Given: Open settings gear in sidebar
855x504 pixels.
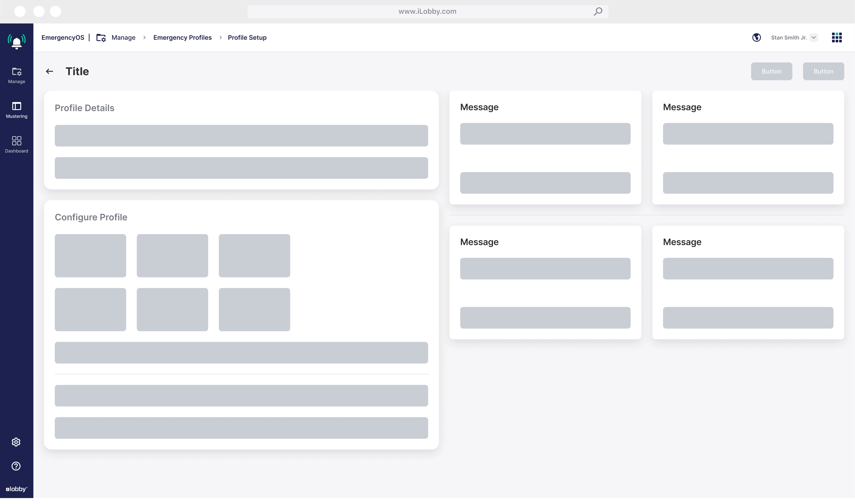Looking at the screenshot, I should [16, 442].
